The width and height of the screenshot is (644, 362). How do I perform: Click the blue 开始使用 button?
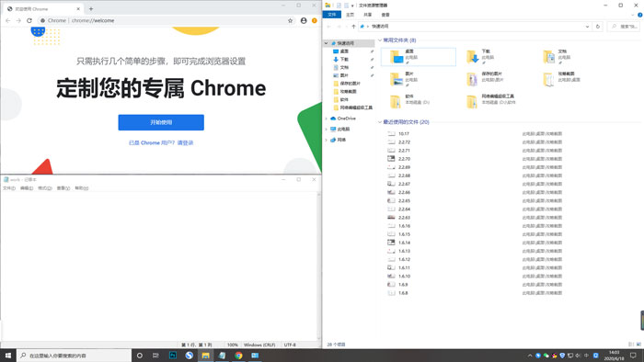(161, 122)
